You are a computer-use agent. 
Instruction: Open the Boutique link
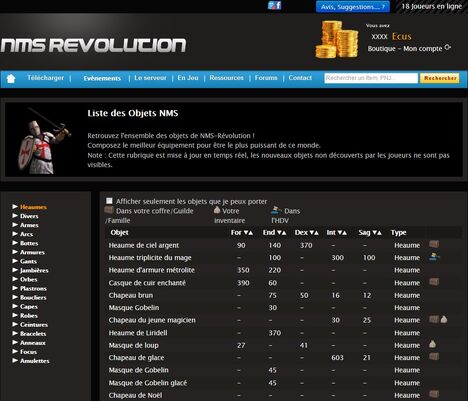(381, 49)
